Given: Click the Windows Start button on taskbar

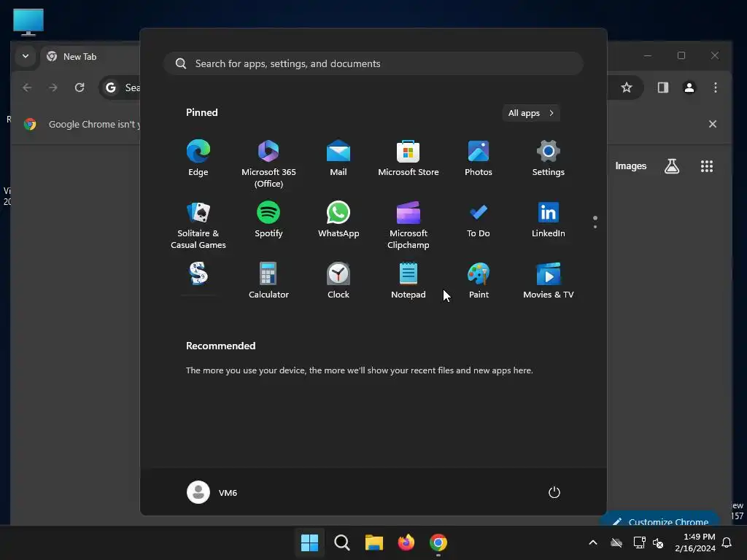Looking at the screenshot, I should [309, 542].
